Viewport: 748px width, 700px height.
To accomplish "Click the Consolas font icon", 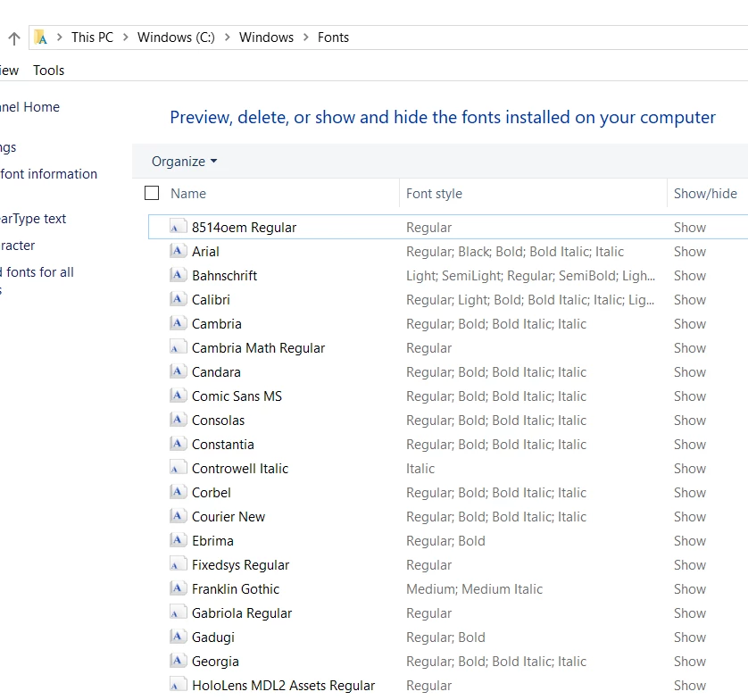I will click(x=178, y=420).
